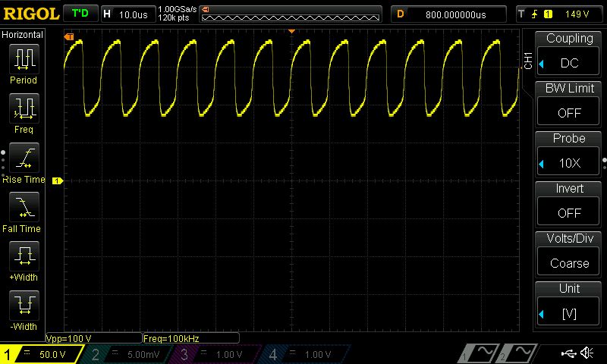
Task: Click the source 2 waveform generator icon
Action: tap(518, 353)
